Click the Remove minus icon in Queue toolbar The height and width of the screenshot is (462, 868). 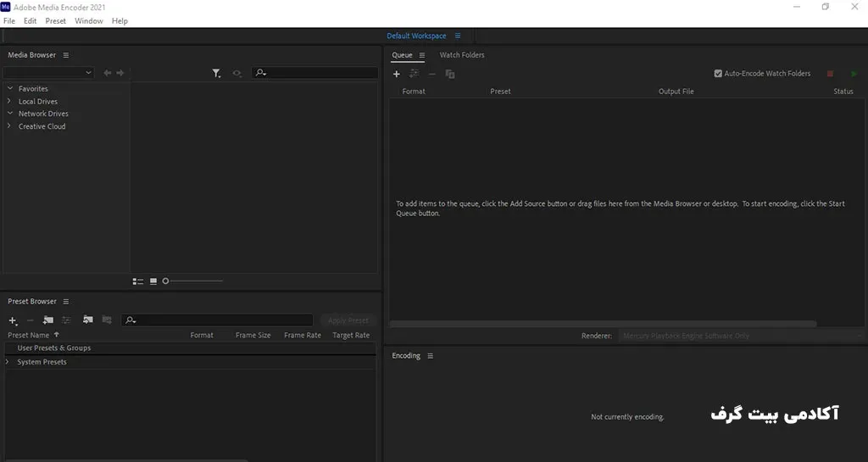pyautogui.click(x=431, y=74)
